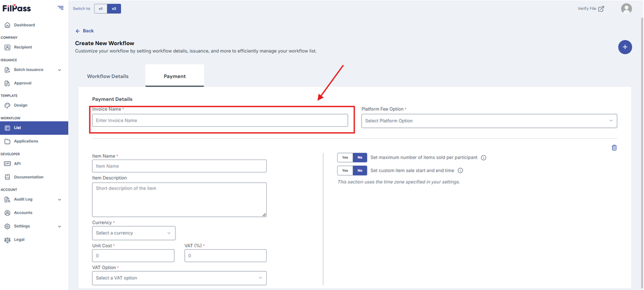Click info icon for maximum items setting

pos(484,158)
